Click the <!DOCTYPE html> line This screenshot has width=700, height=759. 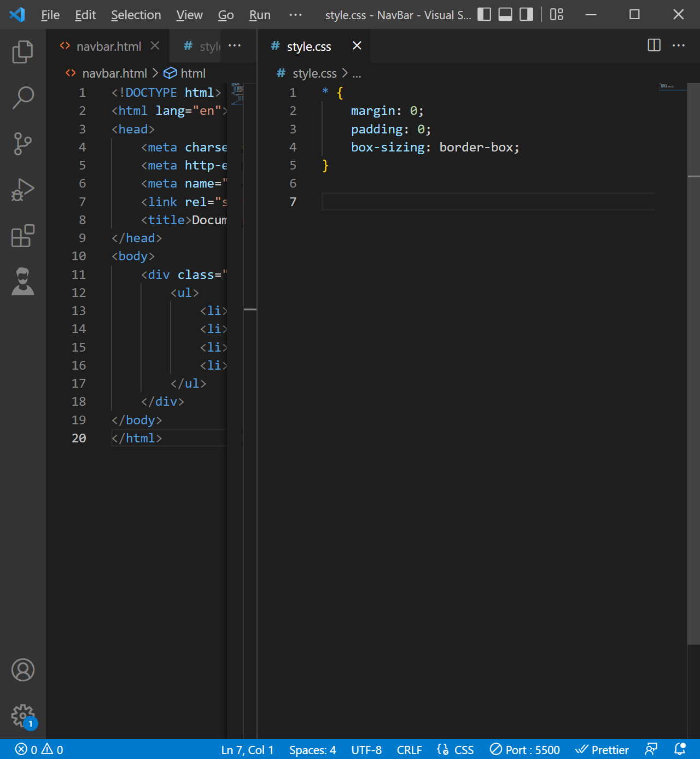pos(166,93)
